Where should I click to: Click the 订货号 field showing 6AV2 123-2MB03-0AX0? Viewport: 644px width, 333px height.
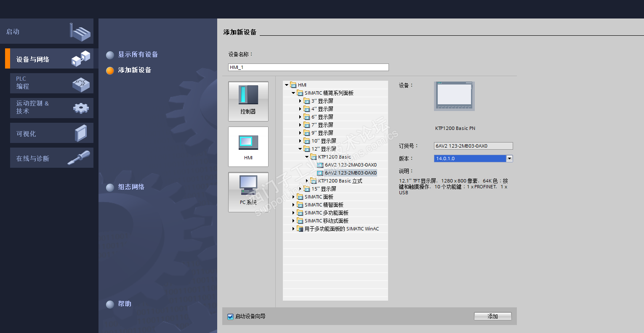[474, 146]
